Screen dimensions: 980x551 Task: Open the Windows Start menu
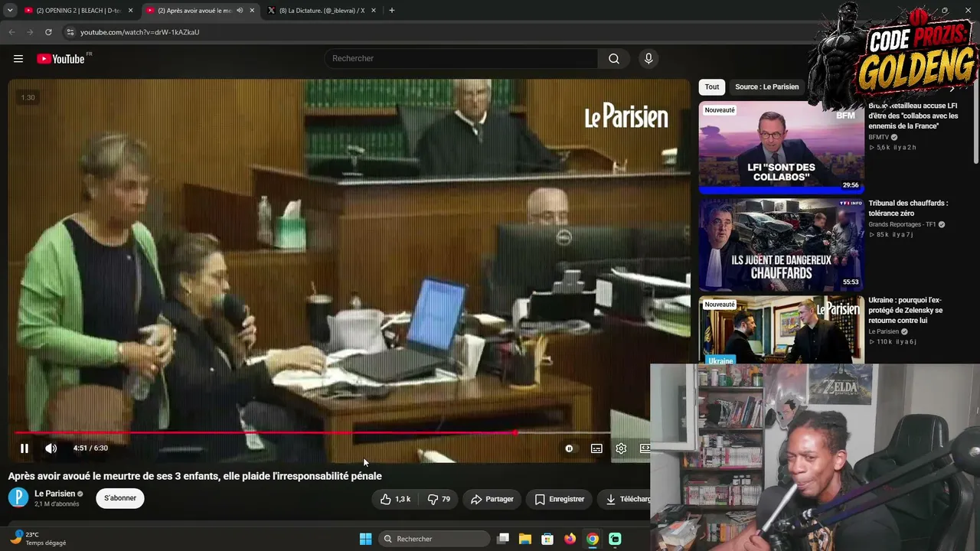point(366,539)
